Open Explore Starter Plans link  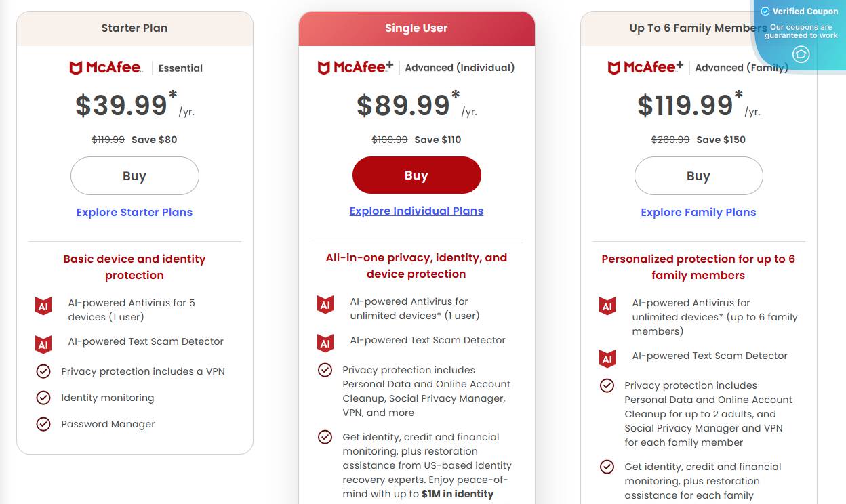(134, 212)
